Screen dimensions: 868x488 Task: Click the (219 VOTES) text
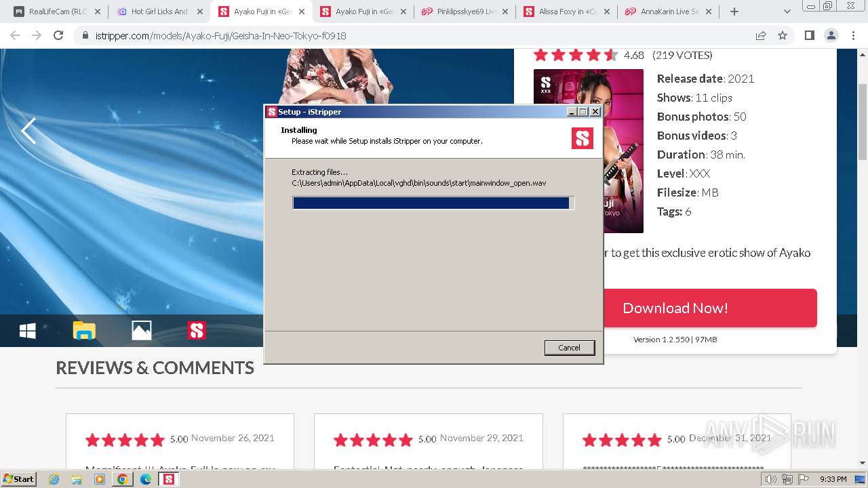pos(682,55)
